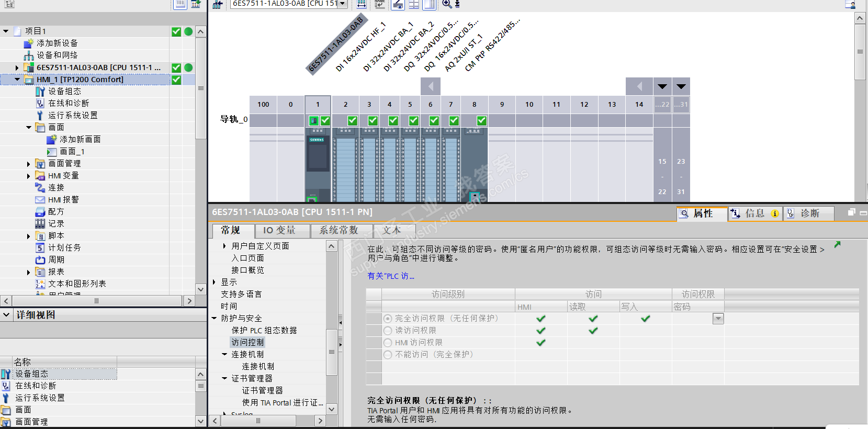The image size is (868, 429).
Task: Collapse the 项目1 project node
Action: (x=6, y=31)
